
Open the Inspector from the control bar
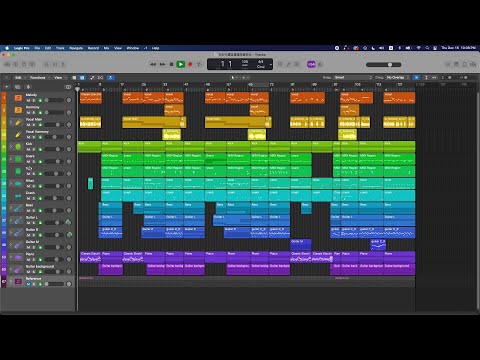click(15, 64)
